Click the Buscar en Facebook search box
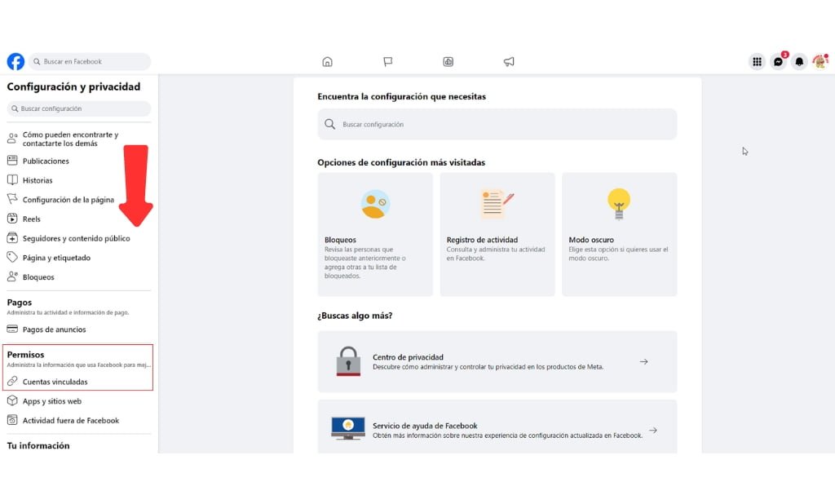 point(90,61)
